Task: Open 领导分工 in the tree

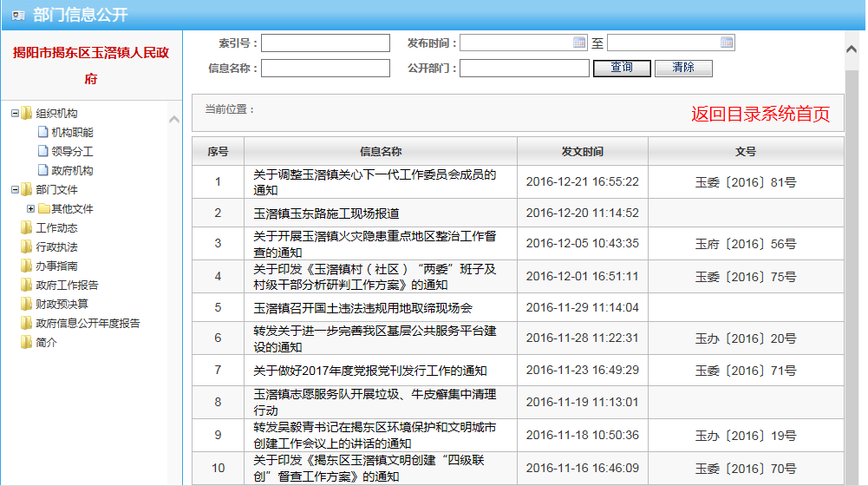Action: tap(72, 151)
